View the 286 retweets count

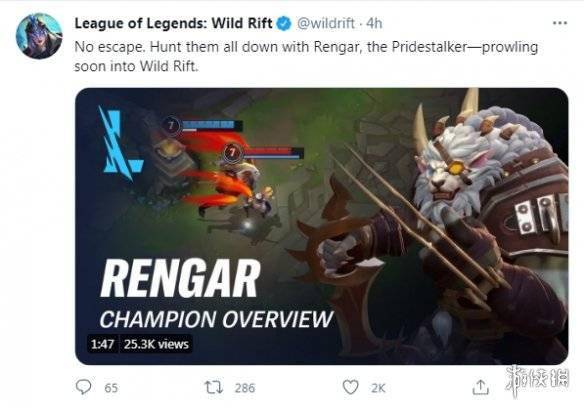point(245,388)
